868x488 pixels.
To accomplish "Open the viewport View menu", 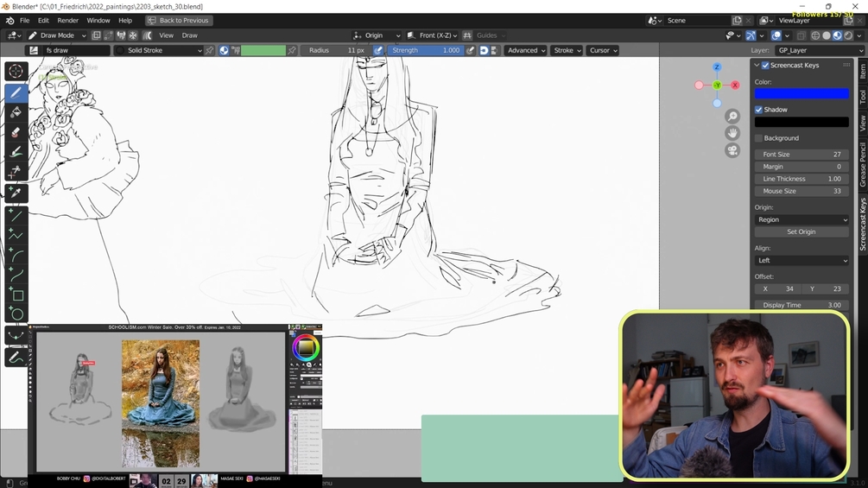I will pyautogui.click(x=166, y=35).
